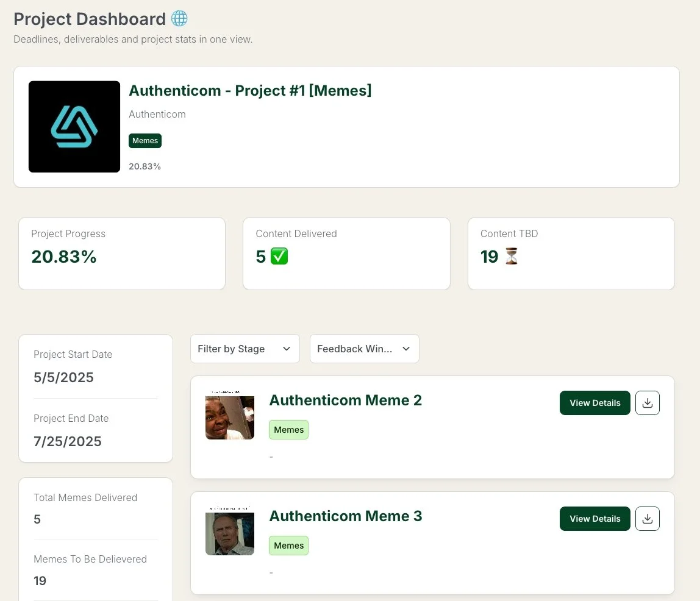Click the Authenticom Meme 3 title
This screenshot has height=601, width=700.
click(346, 516)
